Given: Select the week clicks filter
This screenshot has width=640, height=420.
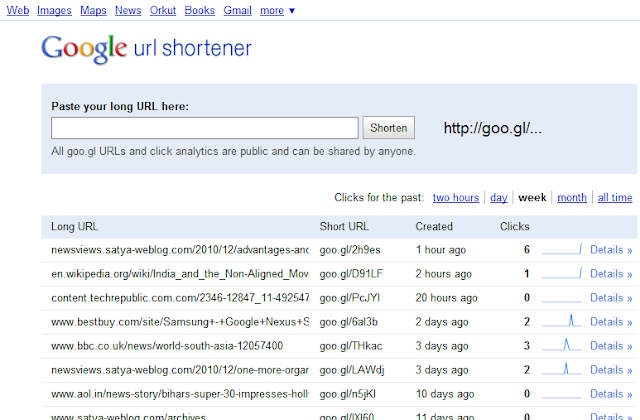Looking at the screenshot, I should tap(532, 198).
